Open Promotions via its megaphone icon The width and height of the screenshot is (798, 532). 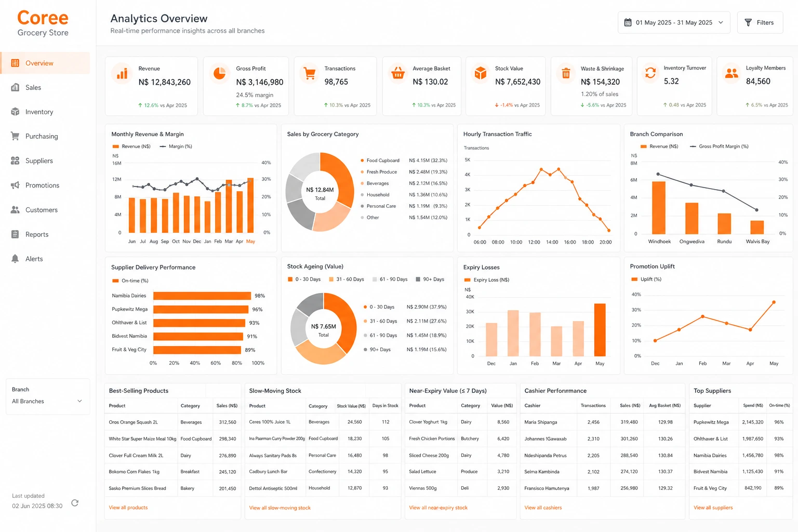[15, 185]
